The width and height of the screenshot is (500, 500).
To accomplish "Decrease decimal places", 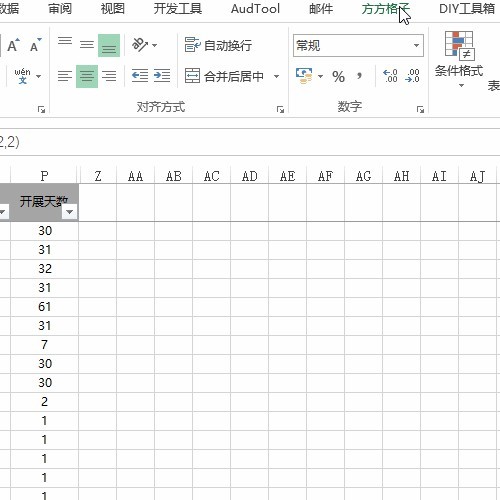I will (413, 76).
